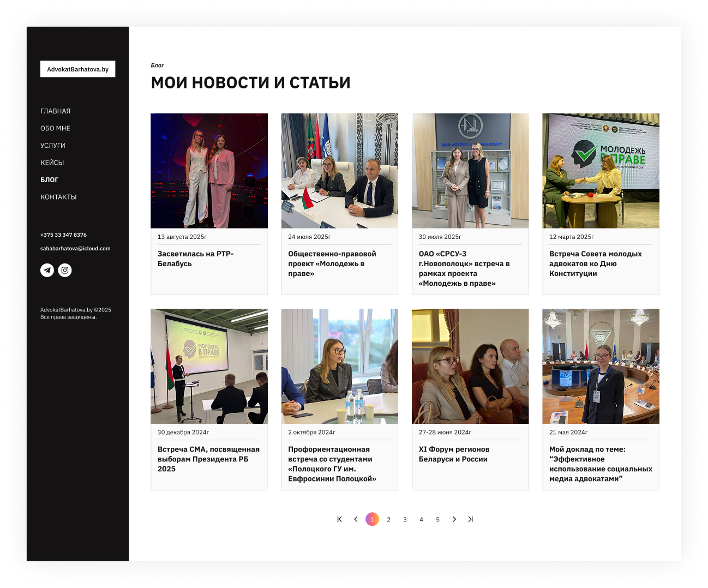Open the Instagram social icon
Viewport: 708px width, 588px height.
[65, 270]
